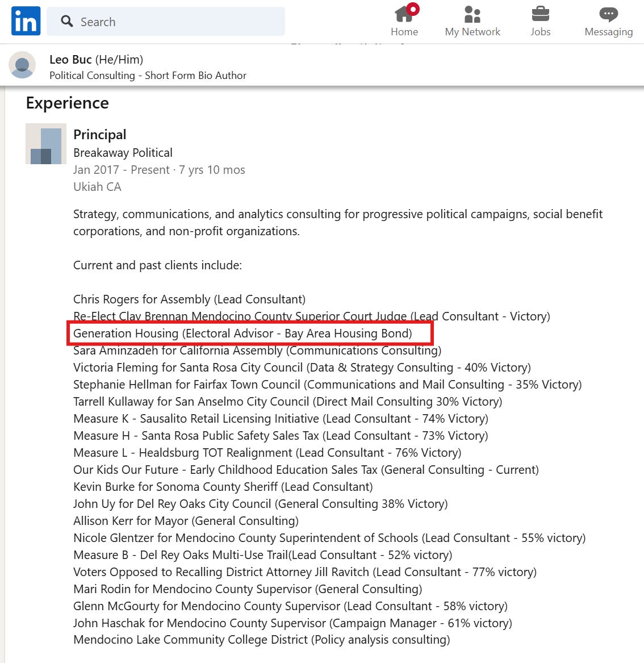Click the Re-Elect Clay Brennan line
Image resolution: width=644 pixels, height=663 pixels.
[312, 316]
